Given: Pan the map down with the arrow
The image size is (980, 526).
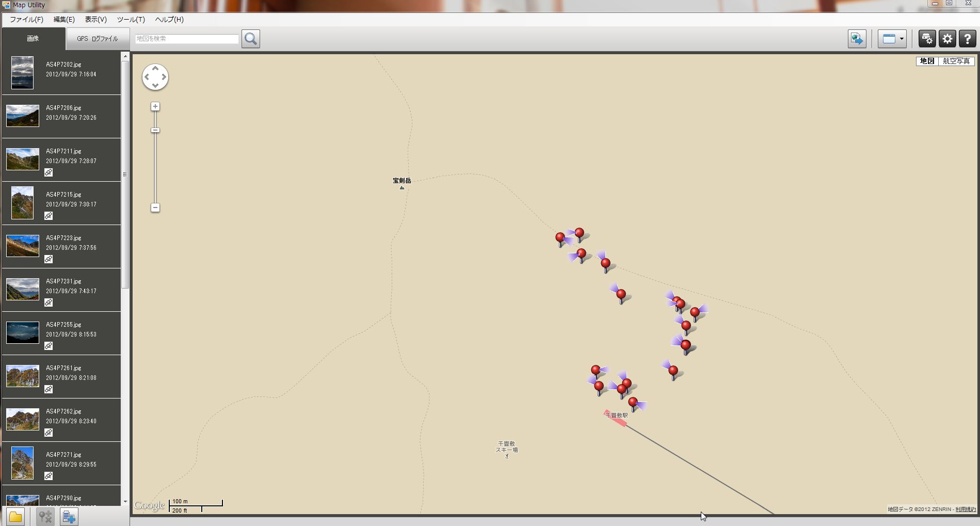Looking at the screenshot, I should coord(155,86).
